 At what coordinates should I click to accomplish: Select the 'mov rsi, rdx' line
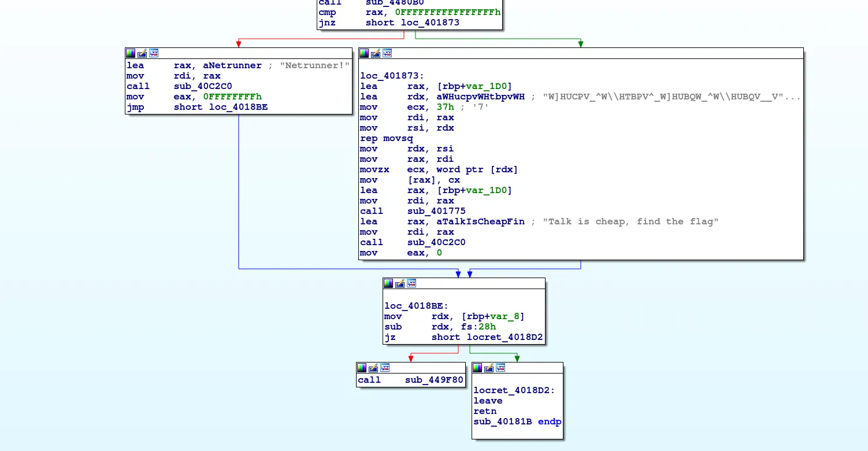point(407,128)
